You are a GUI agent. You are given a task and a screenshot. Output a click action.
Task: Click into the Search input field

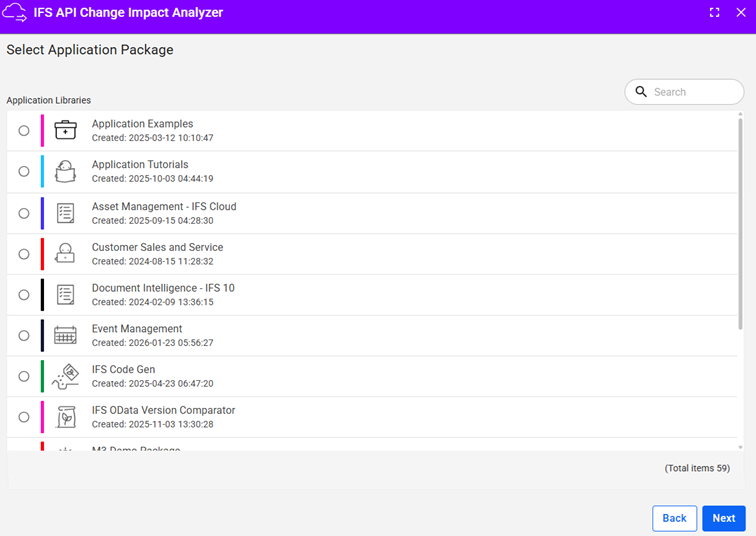pyautogui.click(x=693, y=92)
